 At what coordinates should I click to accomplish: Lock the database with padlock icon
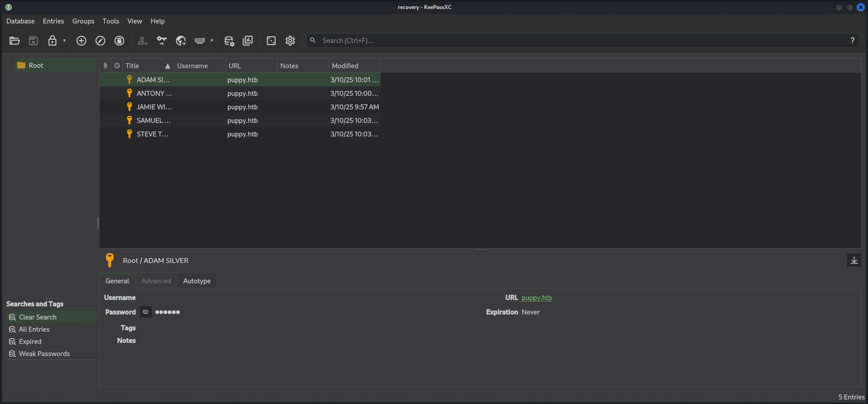[52, 41]
